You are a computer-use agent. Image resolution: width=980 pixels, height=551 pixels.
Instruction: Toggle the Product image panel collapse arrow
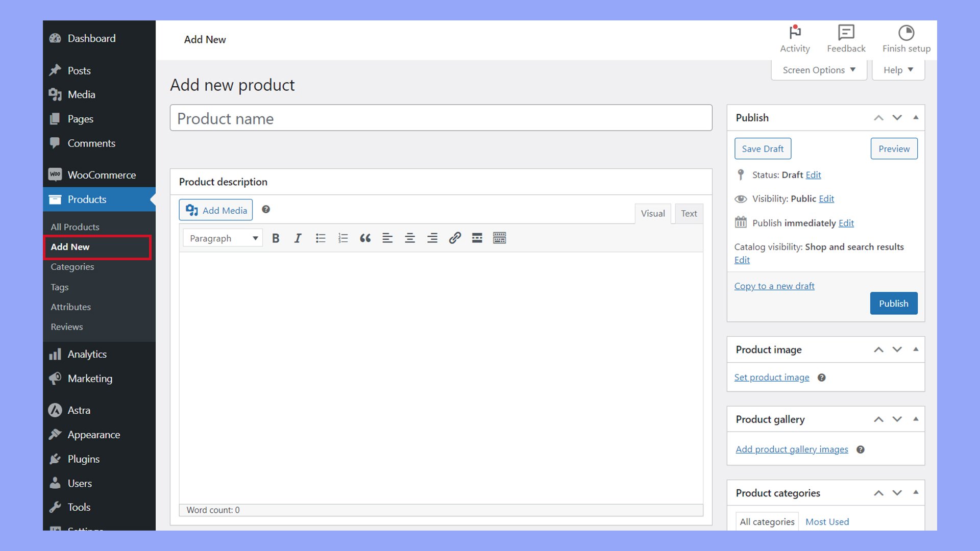916,349
